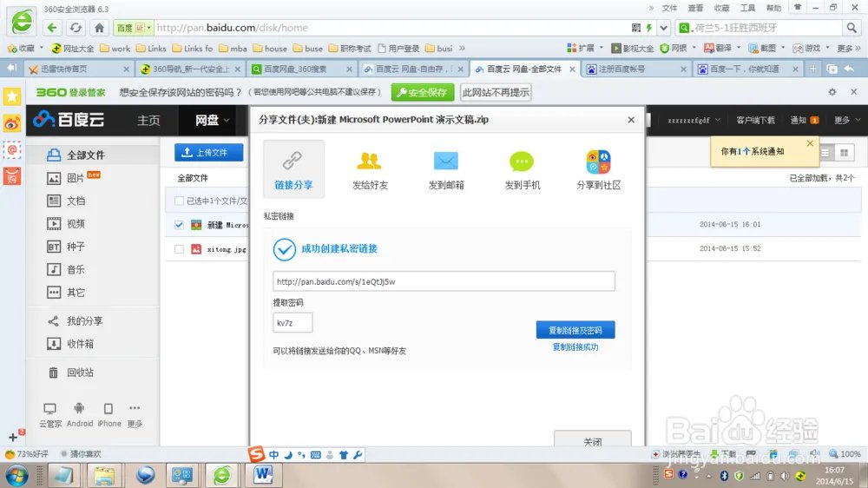This screenshot has width=868, height=488.
Task: Open 360 browser taskbar icon
Action: click(222, 475)
